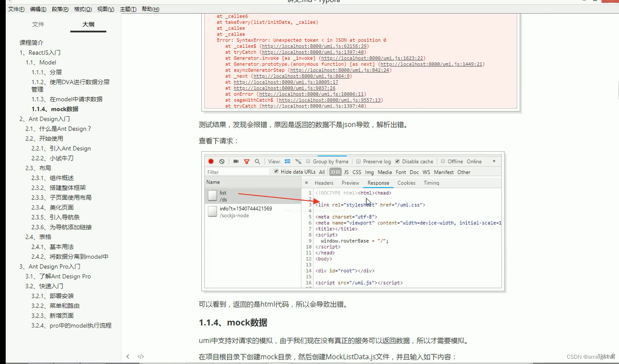The image size is (619, 364).
Task: Open the Headers tab in DevTools screenshot
Action: [324, 183]
